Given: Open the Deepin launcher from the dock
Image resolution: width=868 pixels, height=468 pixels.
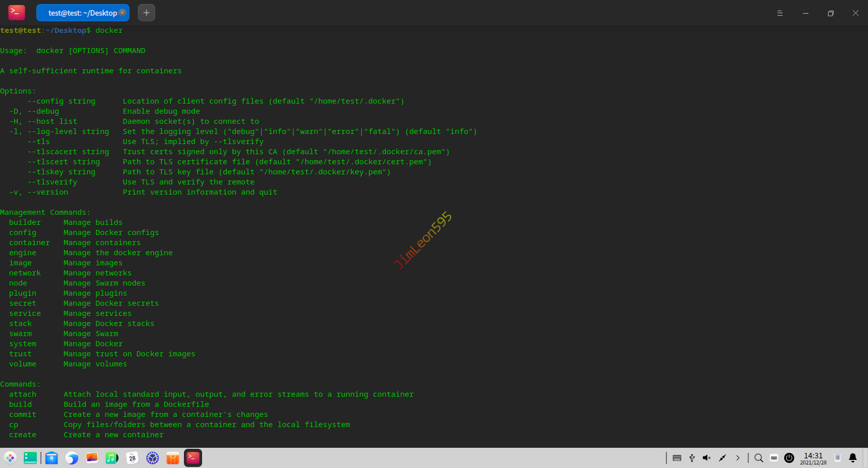Looking at the screenshot, I should 10,458.
